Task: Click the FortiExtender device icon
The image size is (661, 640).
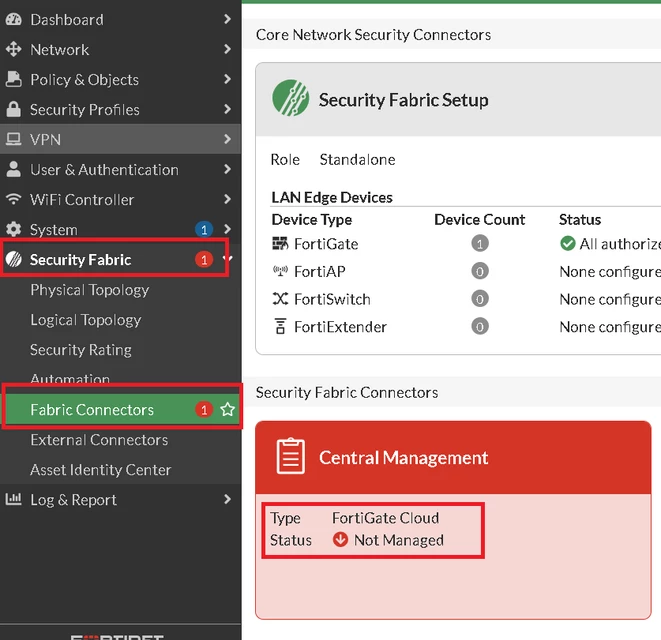Action: click(x=280, y=326)
